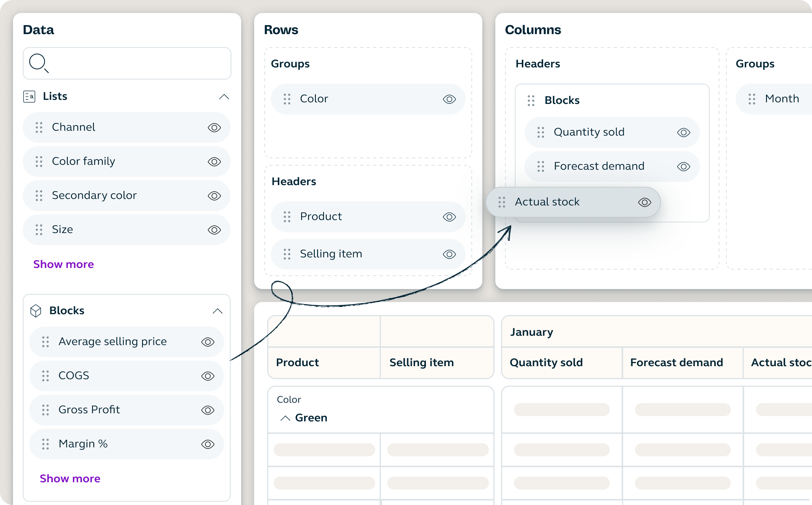Click the drag handle beside Gross Profit
The height and width of the screenshot is (505, 812).
click(45, 410)
